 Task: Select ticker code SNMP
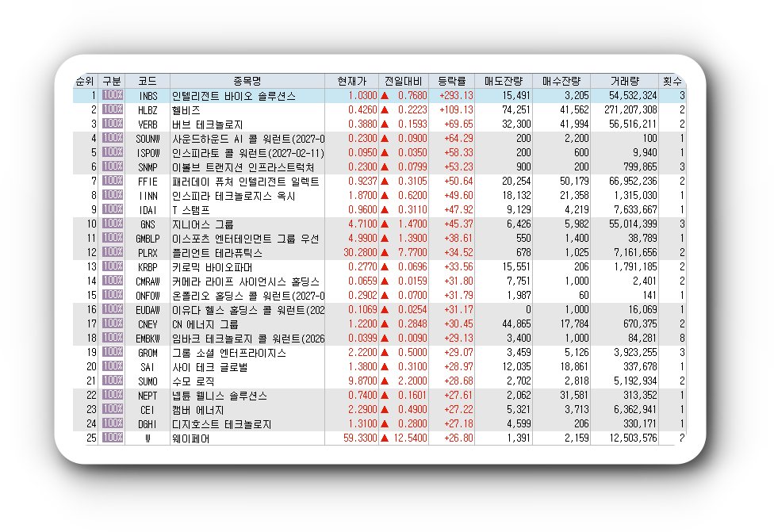pos(148,167)
